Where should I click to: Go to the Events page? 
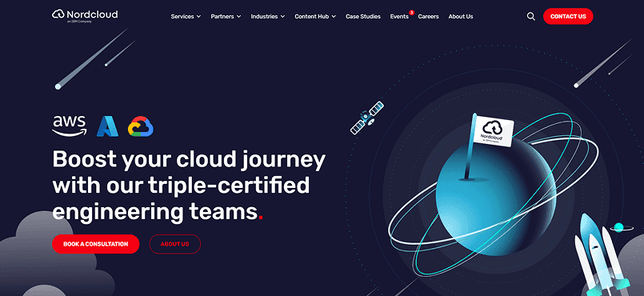399,17
